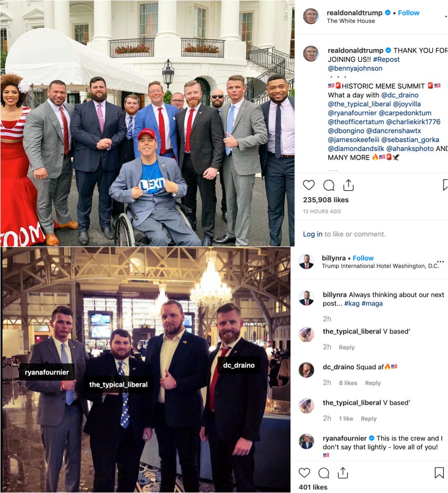Open the #Repost hashtag link

386,59
